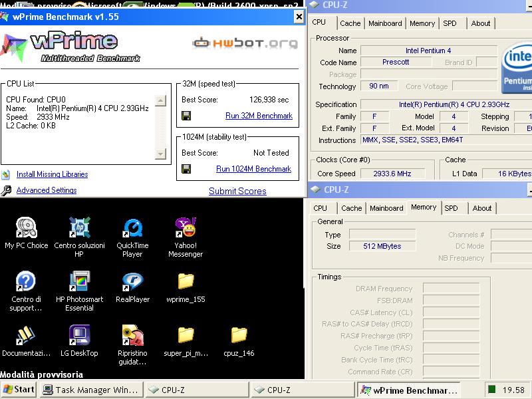Click the Size 512 MBytes field

click(382, 246)
